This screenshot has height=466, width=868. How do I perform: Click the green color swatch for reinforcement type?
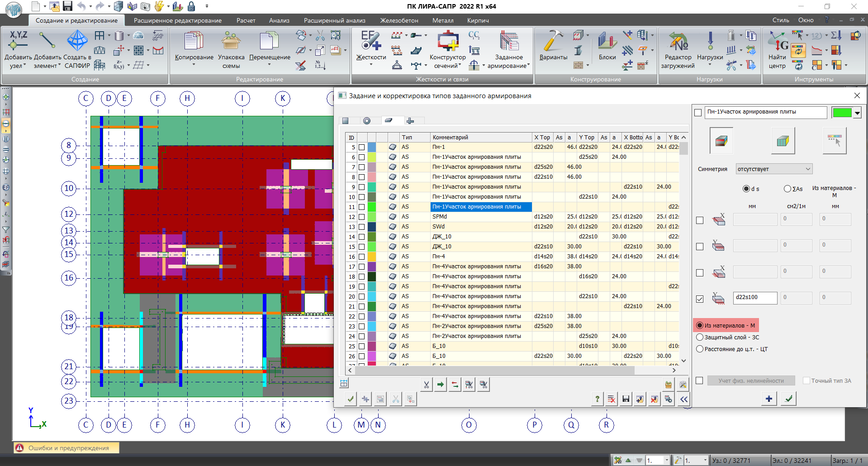pyautogui.click(x=842, y=113)
